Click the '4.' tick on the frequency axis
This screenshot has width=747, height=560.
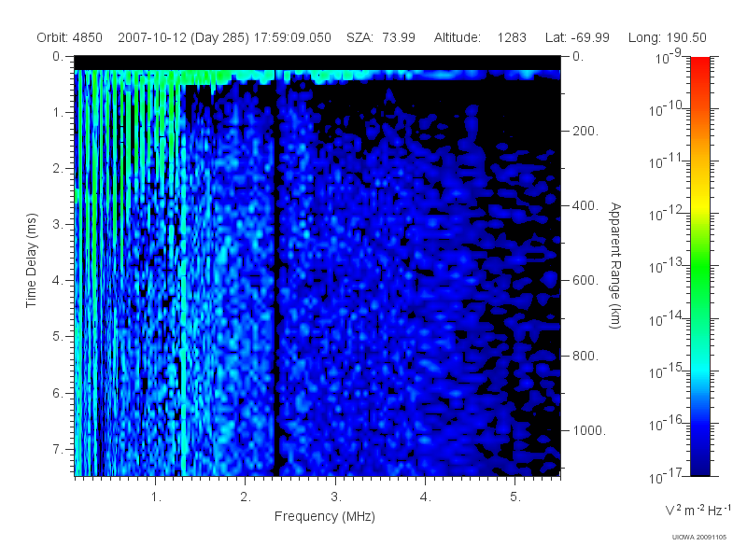[426, 497]
